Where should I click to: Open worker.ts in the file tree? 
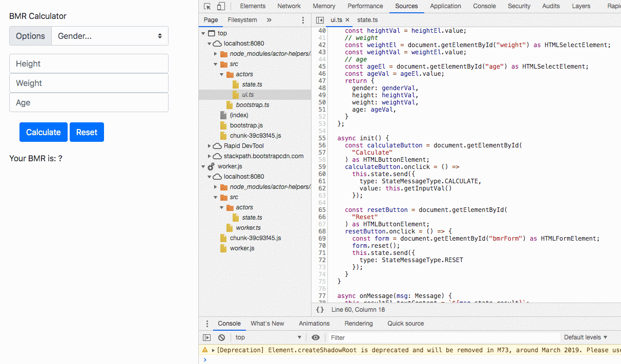pyautogui.click(x=249, y=228)
